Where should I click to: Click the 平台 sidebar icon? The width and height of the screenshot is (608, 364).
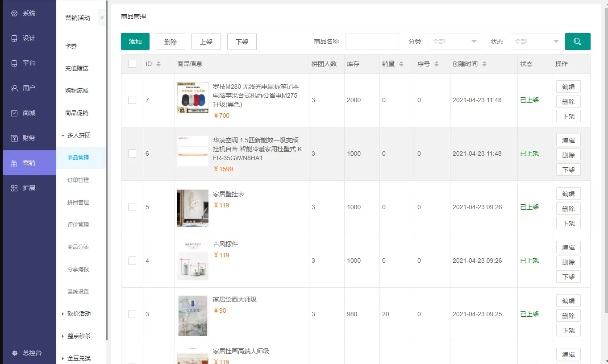coord(14,63)
